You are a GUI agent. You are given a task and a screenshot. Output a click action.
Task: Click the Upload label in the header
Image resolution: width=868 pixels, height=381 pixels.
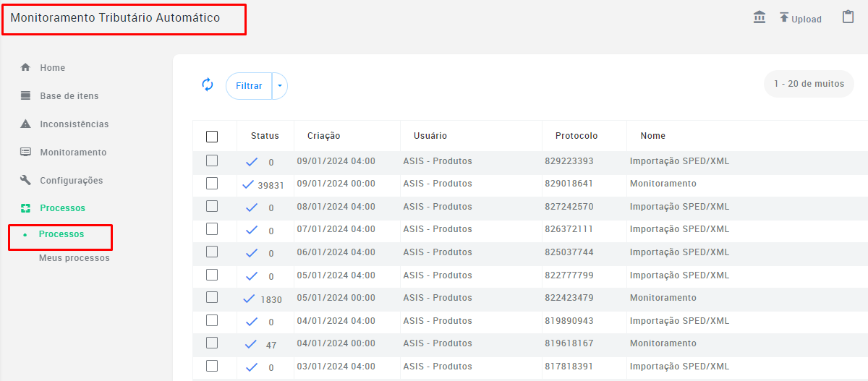click(x=806, y=20)
